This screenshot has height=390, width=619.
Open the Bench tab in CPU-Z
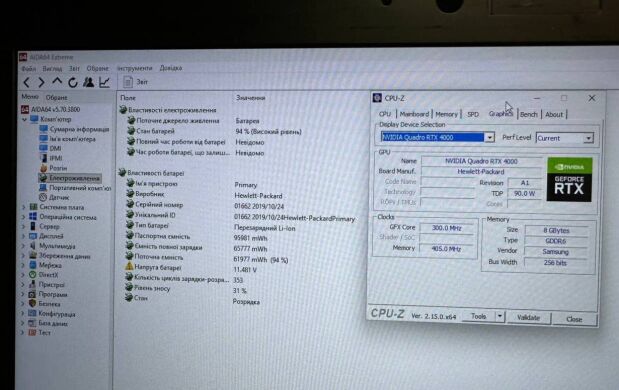tap(529, 114)
